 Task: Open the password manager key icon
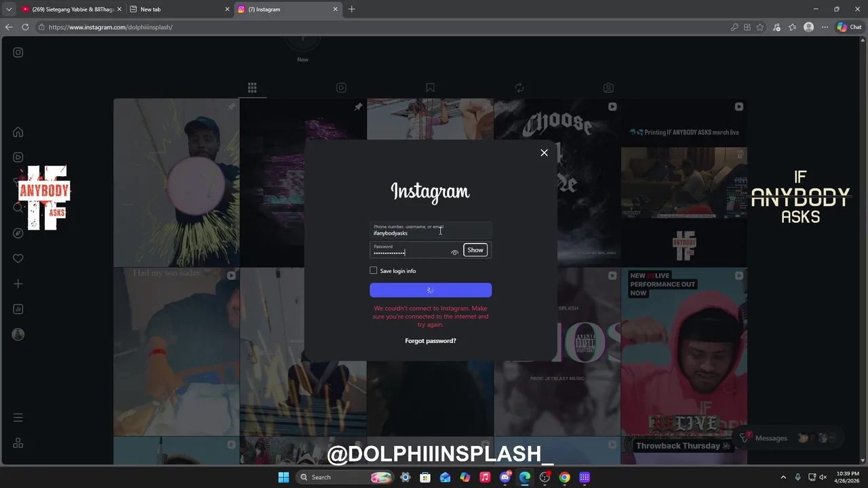[734, 27]
